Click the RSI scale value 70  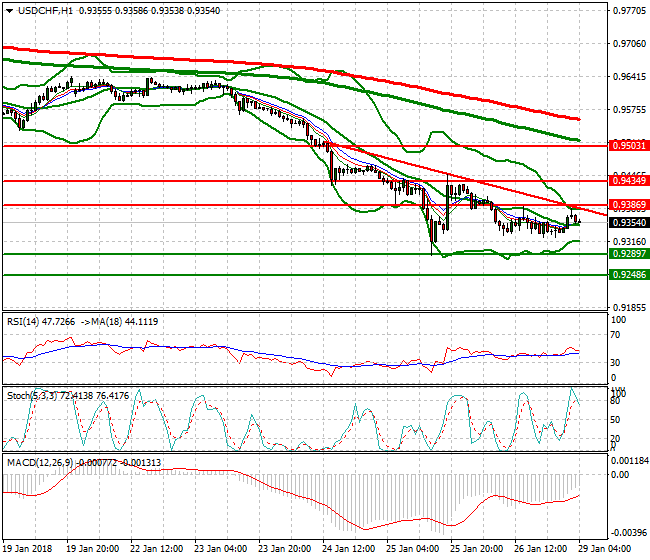pyautogui.click(x=616, y=335)
